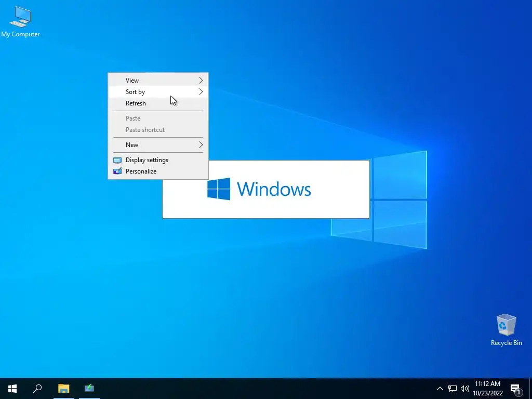This screenshot has height=399, width=532.
Task: Open taskbar search magnifier
Action: pos(37,389)
